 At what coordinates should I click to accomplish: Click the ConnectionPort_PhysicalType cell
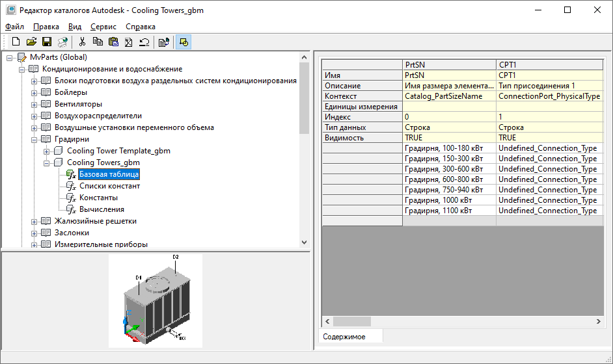tap(550, 96)
